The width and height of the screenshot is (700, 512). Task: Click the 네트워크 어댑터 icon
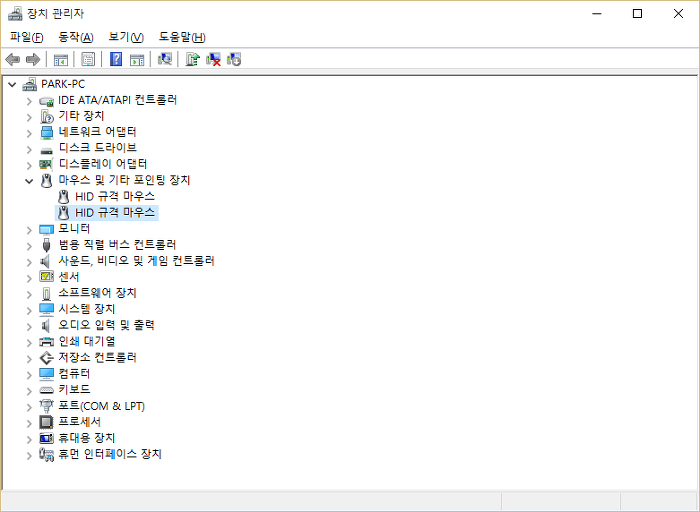(46, 132)
